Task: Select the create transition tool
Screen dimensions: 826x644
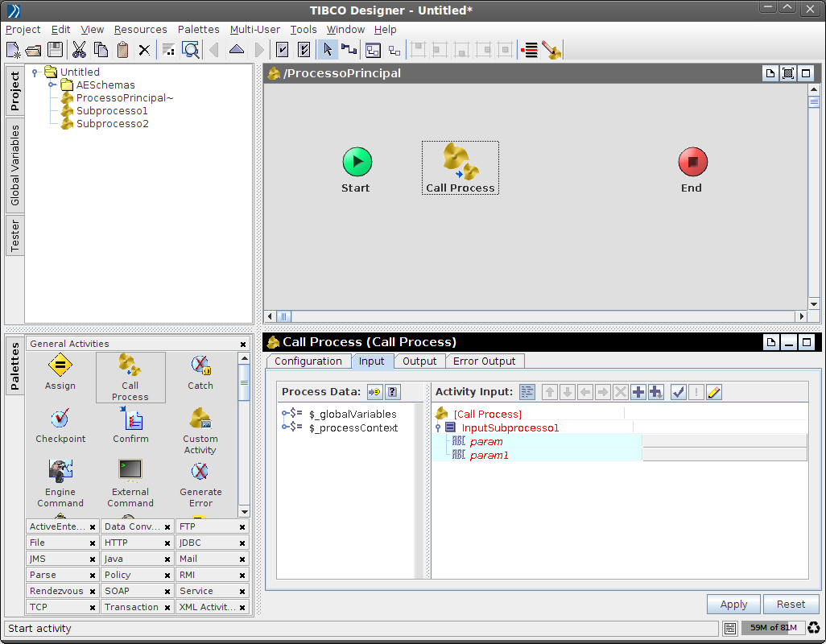Action: (349, 50)
